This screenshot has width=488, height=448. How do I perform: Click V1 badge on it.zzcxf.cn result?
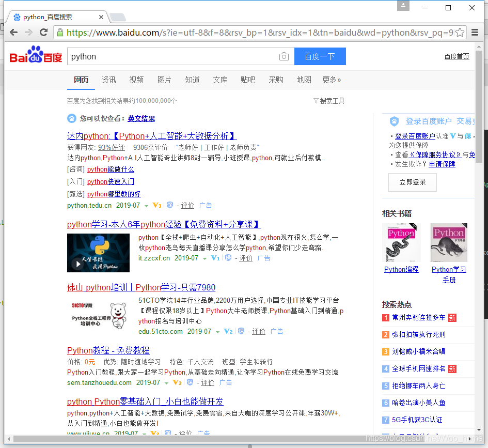click(x=215, y=258)
